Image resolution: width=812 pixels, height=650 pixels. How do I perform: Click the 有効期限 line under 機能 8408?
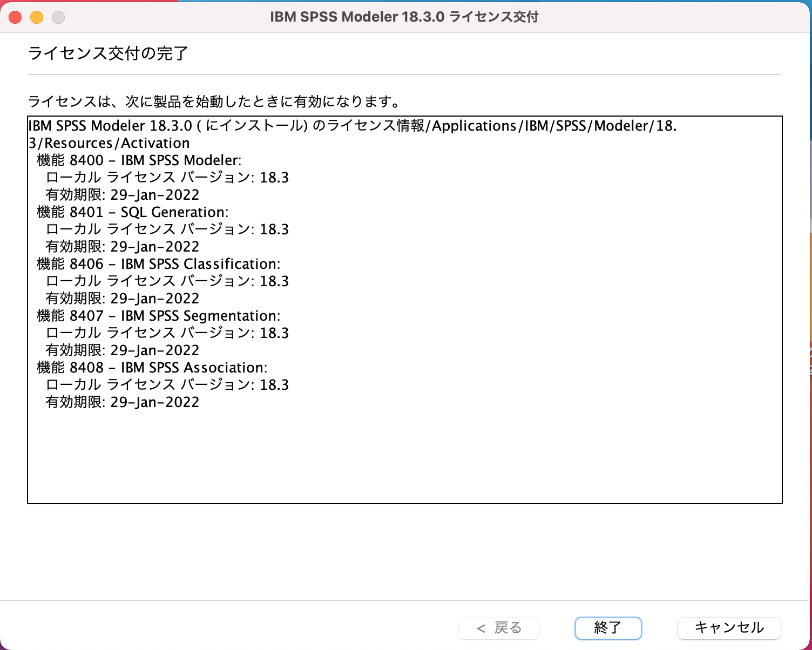point(123,402)
